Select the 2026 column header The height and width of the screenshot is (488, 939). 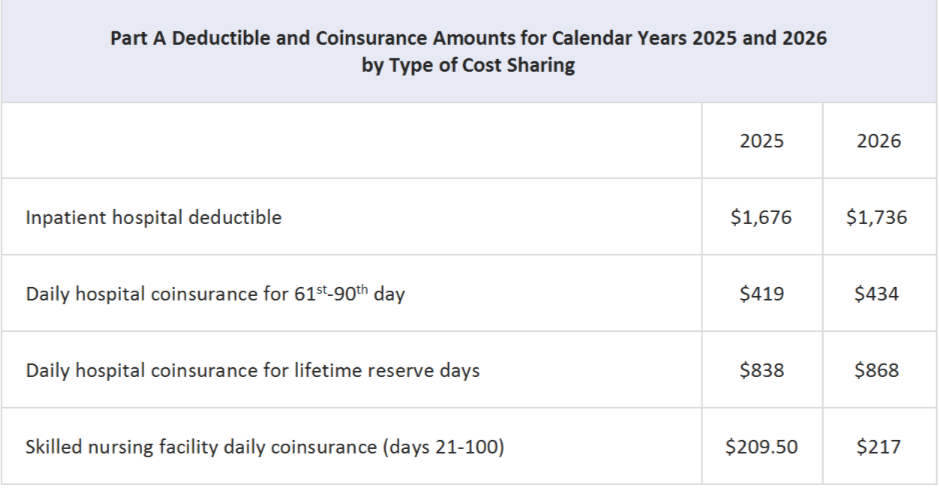[x=879, y=141]
